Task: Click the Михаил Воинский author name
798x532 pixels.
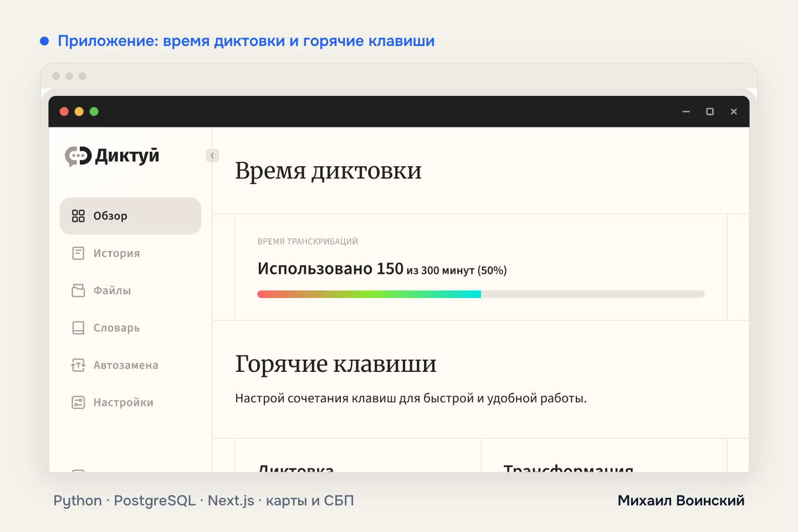Action: point(681,500)
